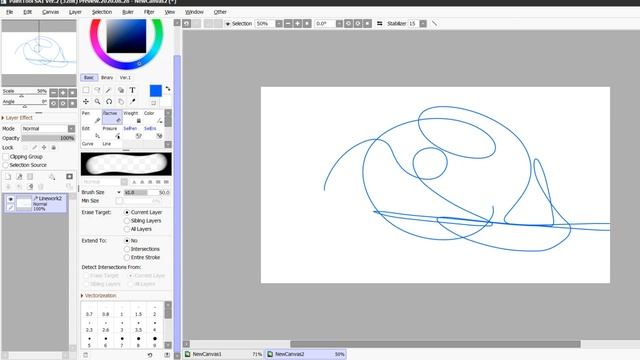Screen dimensions: 640x360
Task: Switch to the NewCanvas1 document tab
Action: coord(223,354)
